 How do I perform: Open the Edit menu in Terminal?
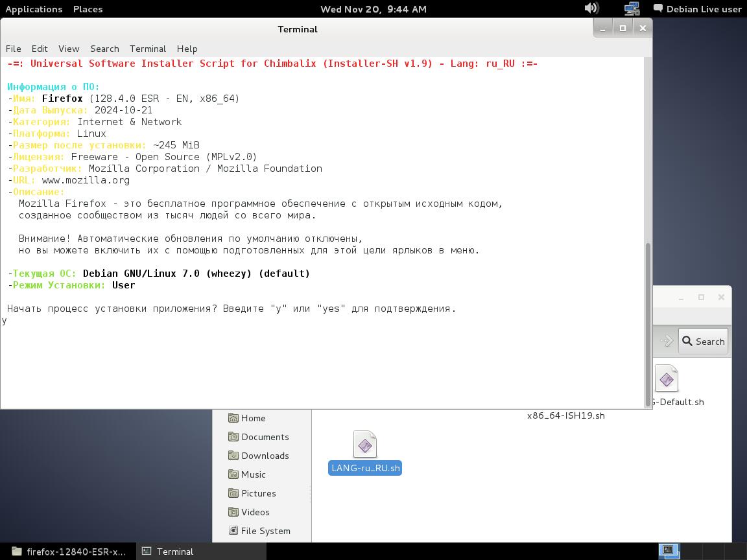40,49
